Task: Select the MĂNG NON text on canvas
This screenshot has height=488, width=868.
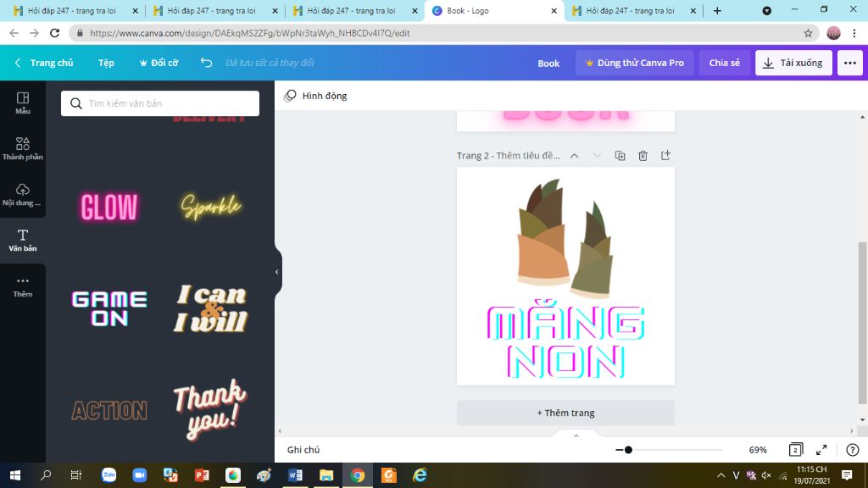Action: pyautogui.click(x=565, y=341)
